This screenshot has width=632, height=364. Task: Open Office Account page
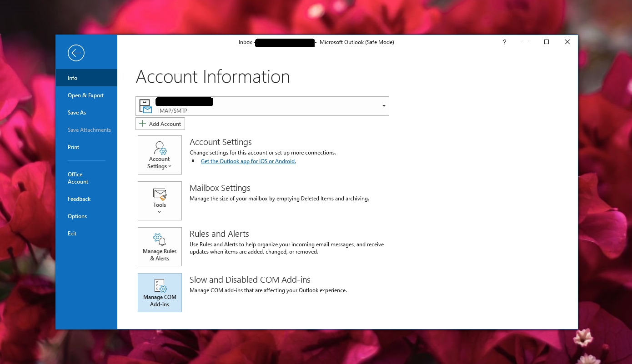[86, 178]
